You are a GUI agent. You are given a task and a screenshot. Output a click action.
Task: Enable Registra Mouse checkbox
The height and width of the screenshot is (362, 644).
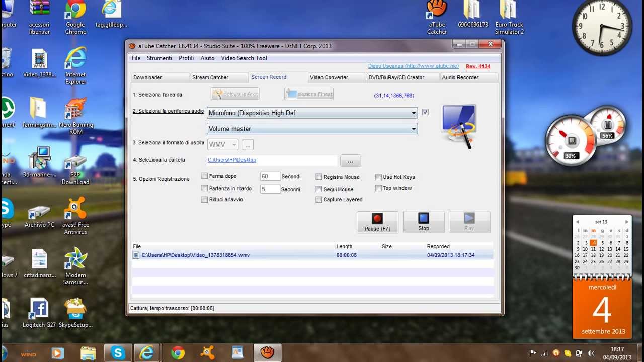[318, 177]
